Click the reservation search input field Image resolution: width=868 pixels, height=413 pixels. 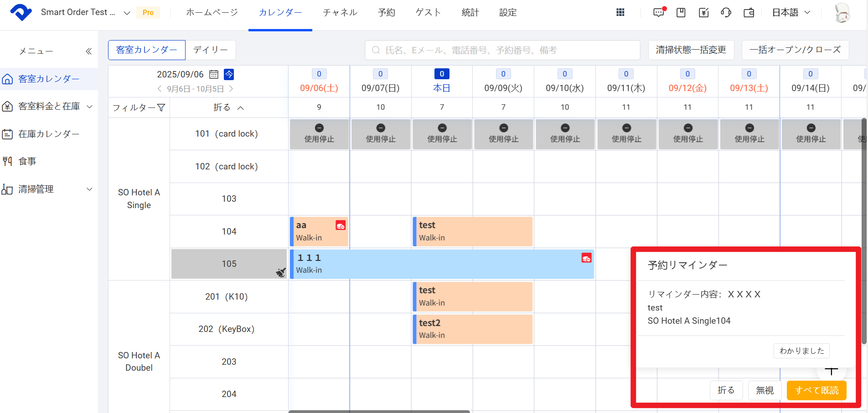pos(502,50)
